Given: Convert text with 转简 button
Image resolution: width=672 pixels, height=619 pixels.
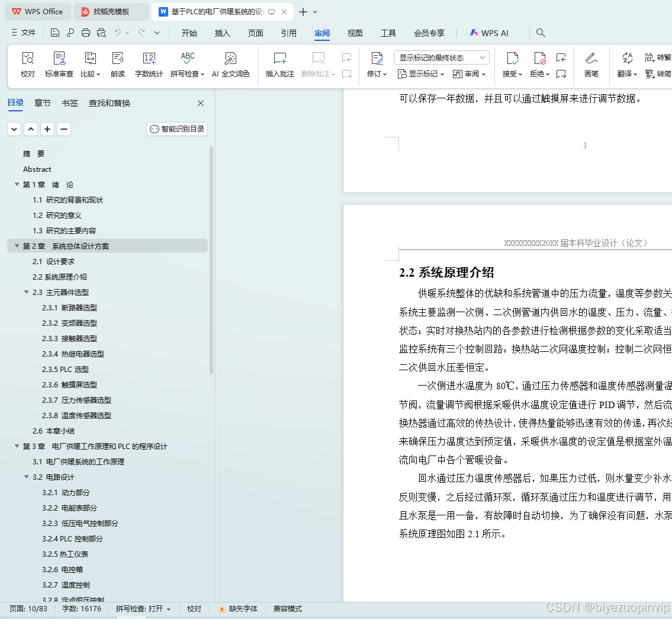Looking at the screenshot, I should (658, 74).
